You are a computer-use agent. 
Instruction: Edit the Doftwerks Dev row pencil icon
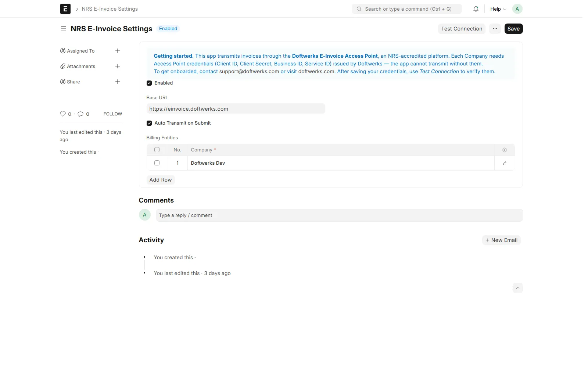tap(505, 163)
